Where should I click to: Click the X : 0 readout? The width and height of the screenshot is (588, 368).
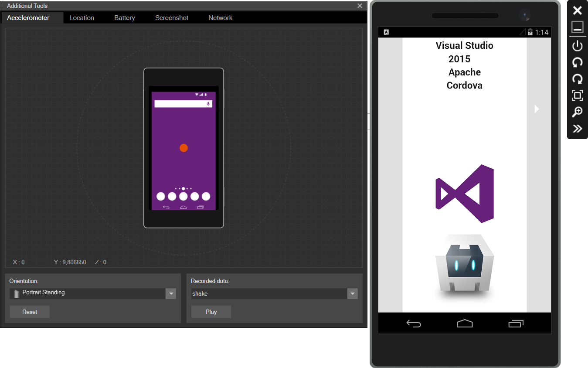(x=19, y=262)
